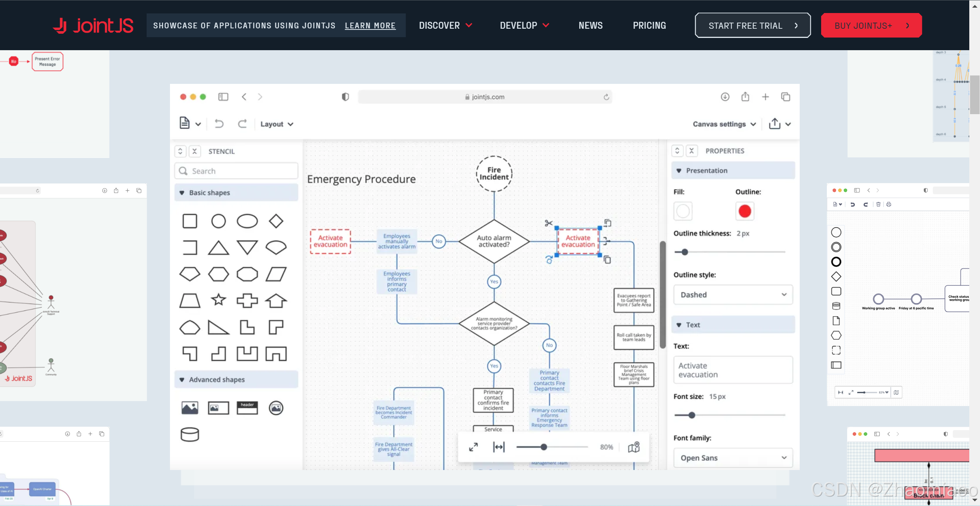The image size is (980, 506).
Task: Open the minimap navigator icon
Action: click(x=634, y=447)
